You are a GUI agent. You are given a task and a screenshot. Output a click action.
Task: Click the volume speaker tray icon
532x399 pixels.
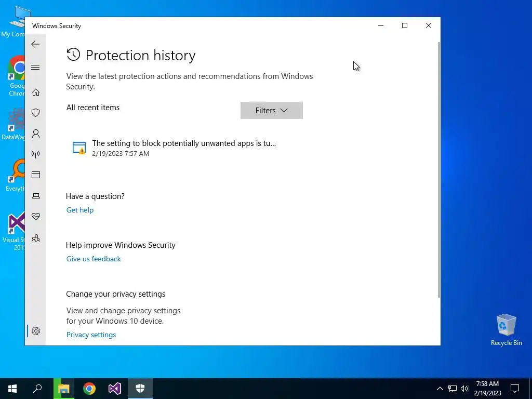point(464,389)
